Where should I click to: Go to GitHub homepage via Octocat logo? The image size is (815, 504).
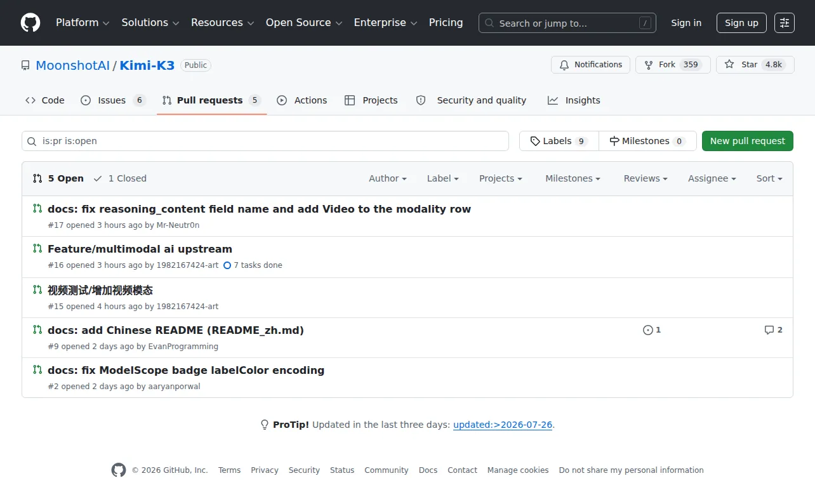(x=30, y=23)
